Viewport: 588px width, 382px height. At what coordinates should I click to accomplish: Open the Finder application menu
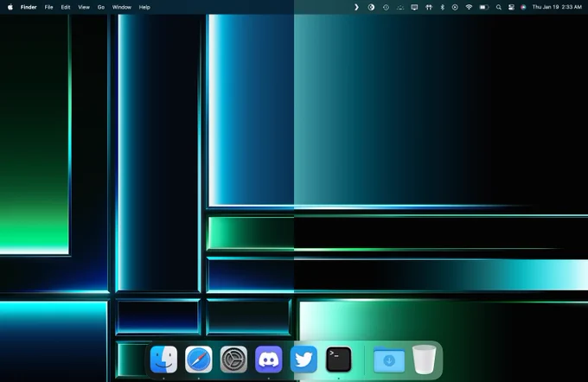(x=29, y=7)
